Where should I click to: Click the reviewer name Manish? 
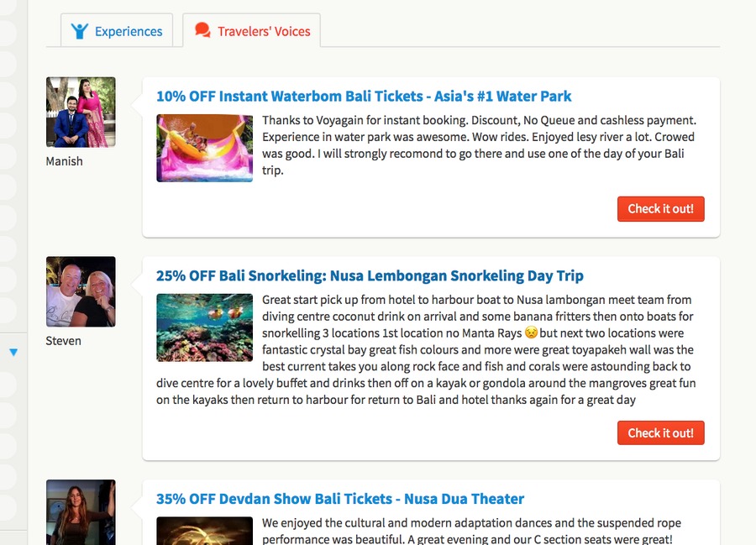coord(64,161)
